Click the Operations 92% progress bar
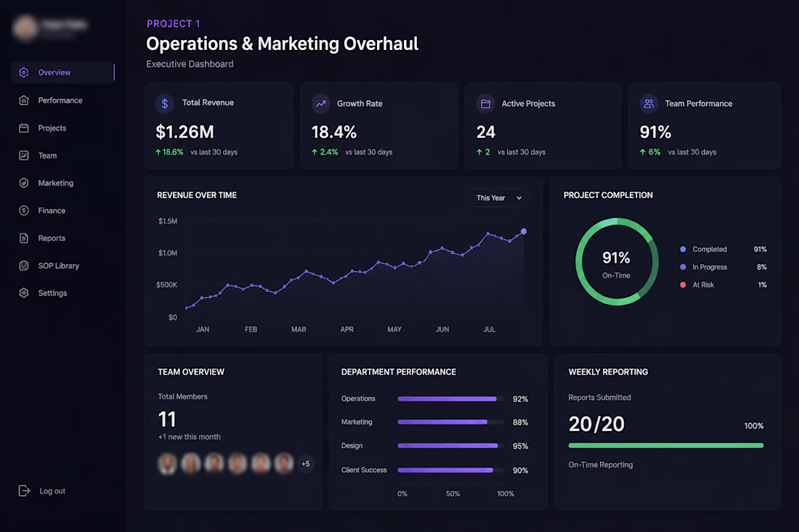The width and height of the screenshot is (799, 532). (x=450, y=398)
